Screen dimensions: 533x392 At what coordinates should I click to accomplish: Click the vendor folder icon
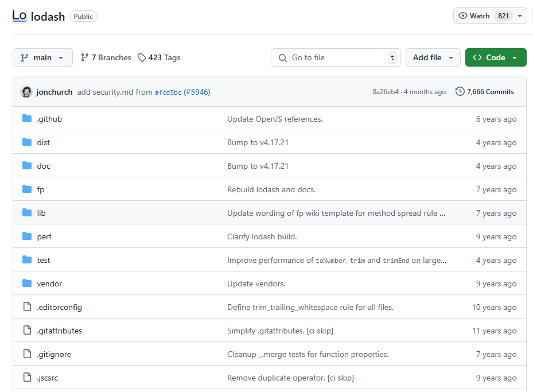pyautogui.click(x=27, y=284)
